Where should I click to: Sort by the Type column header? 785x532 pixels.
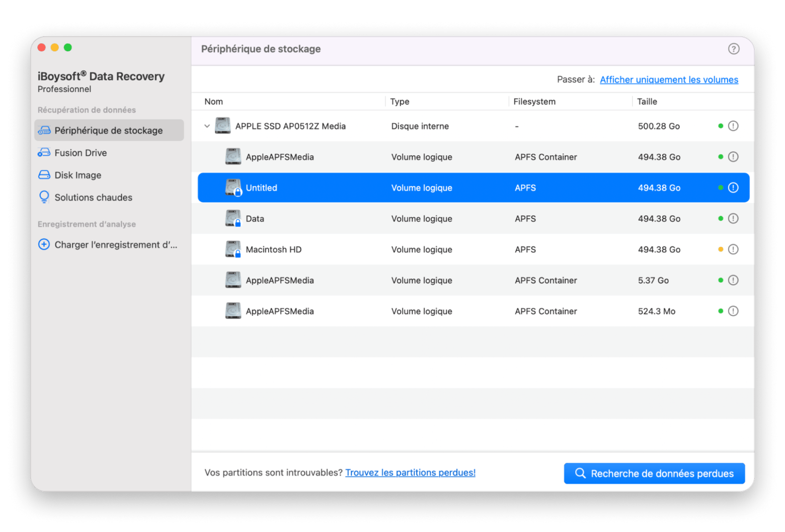400,102
